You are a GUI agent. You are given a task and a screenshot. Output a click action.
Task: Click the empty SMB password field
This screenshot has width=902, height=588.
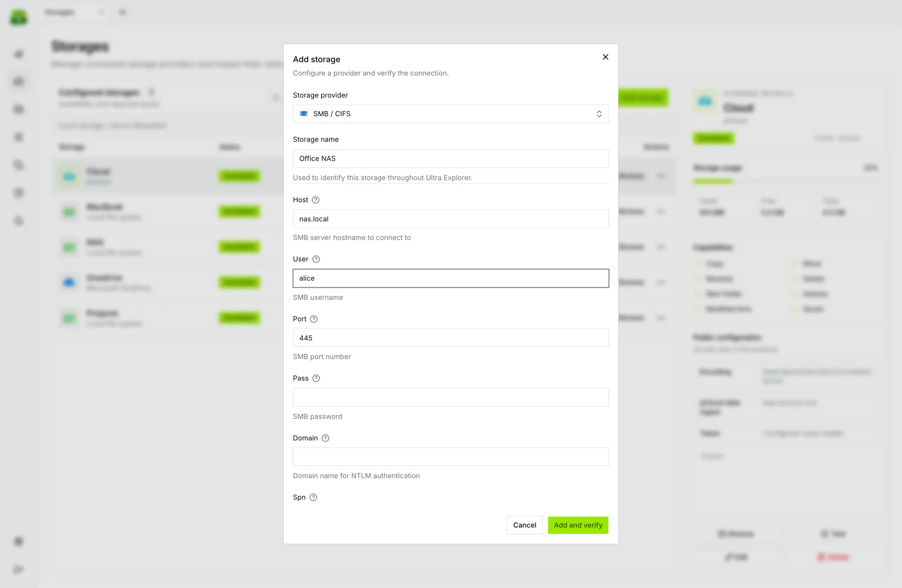coord(451,398)
